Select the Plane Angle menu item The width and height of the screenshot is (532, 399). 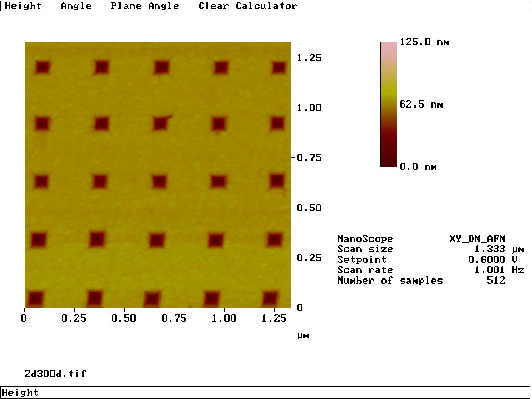pyautogui.click(x=144, y=6)
